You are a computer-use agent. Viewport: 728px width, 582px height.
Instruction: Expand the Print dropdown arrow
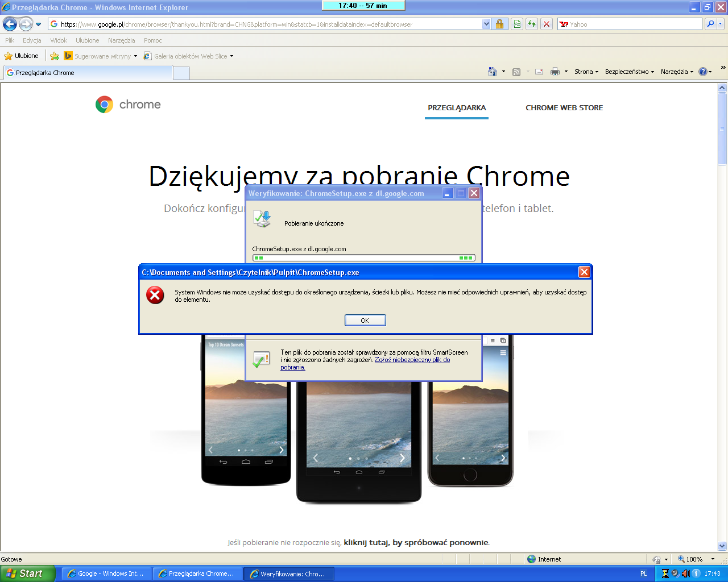[566, 72]
